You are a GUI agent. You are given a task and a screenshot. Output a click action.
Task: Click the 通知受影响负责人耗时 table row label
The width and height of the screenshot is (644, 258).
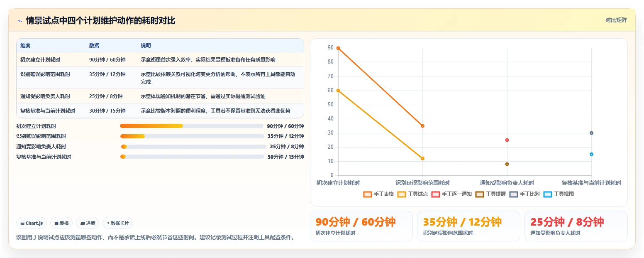pos(45,96)
